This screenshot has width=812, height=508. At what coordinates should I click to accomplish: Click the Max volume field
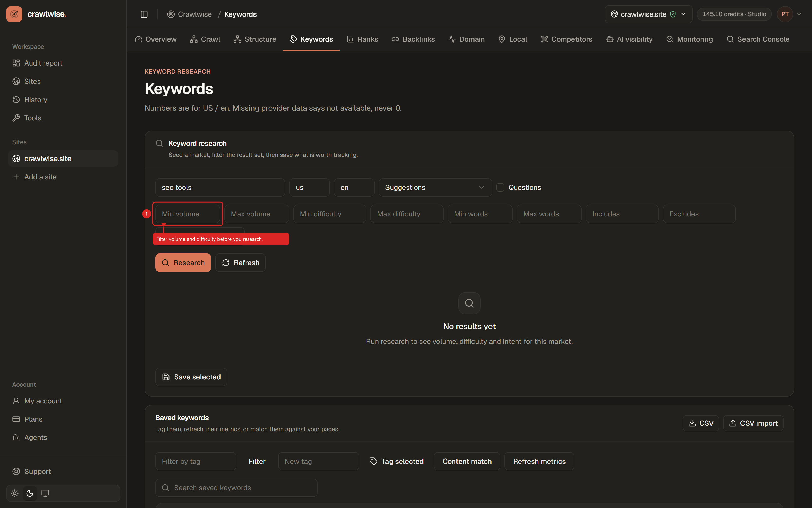(257, 214)
